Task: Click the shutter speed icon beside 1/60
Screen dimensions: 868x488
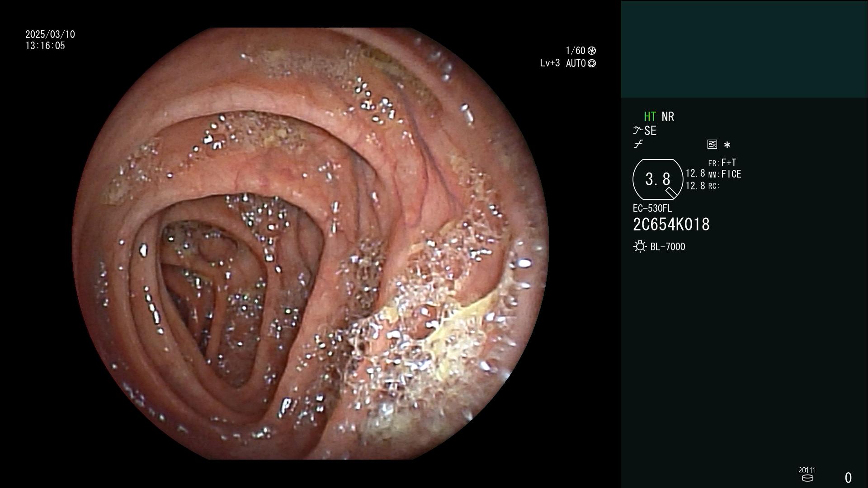Action: 592,51
